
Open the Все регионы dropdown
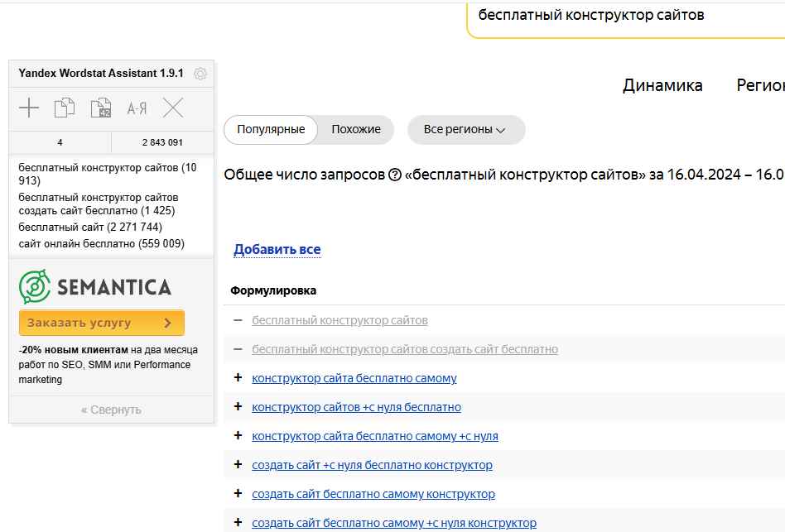point(466,130)
